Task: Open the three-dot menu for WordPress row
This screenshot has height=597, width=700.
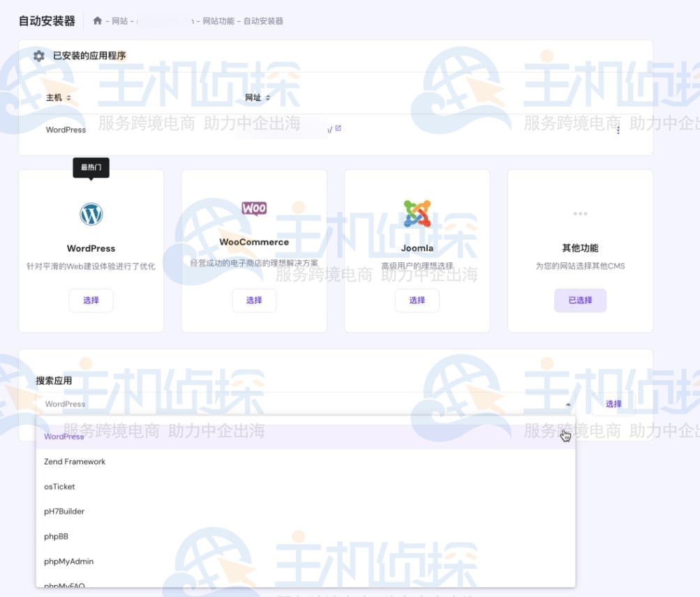Action: click(618, 130)
